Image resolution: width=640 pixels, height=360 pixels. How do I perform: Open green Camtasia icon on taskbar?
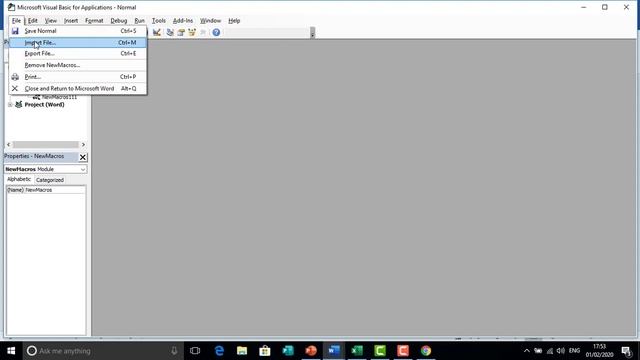click(380, 351)
